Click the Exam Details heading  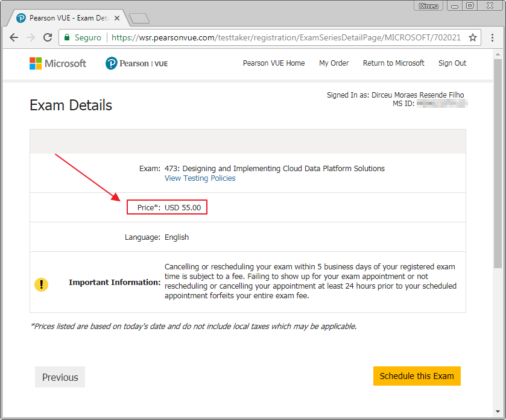(71, 105)
